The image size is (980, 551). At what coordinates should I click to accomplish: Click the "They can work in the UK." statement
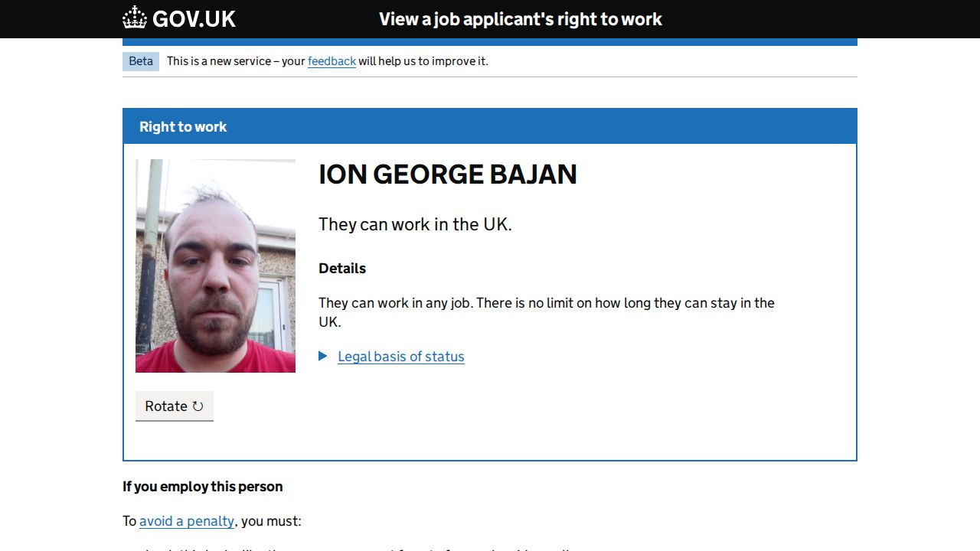tap(415, 224)
